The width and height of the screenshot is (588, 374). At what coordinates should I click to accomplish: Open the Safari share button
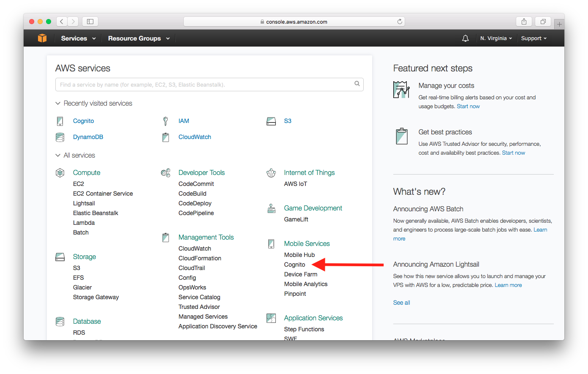coord(524,22)
